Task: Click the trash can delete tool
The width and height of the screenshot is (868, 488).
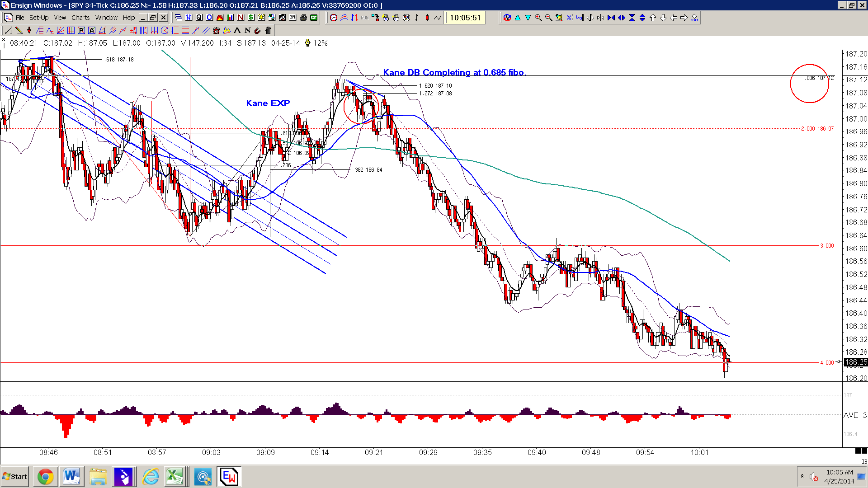Action: tap(268, 30)
